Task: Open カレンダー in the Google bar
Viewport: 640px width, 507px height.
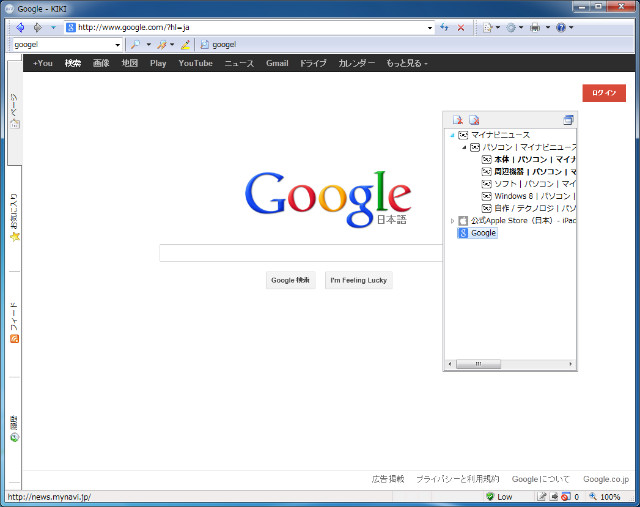Action: point(356,63)
